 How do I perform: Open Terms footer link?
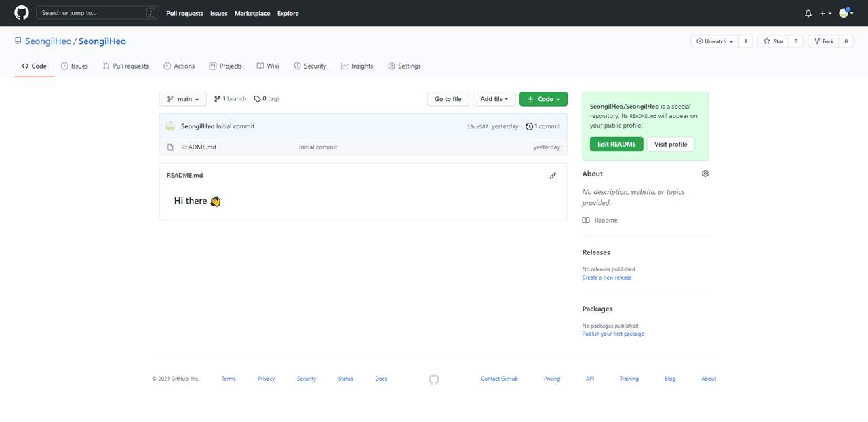click(x=229, y=379)
